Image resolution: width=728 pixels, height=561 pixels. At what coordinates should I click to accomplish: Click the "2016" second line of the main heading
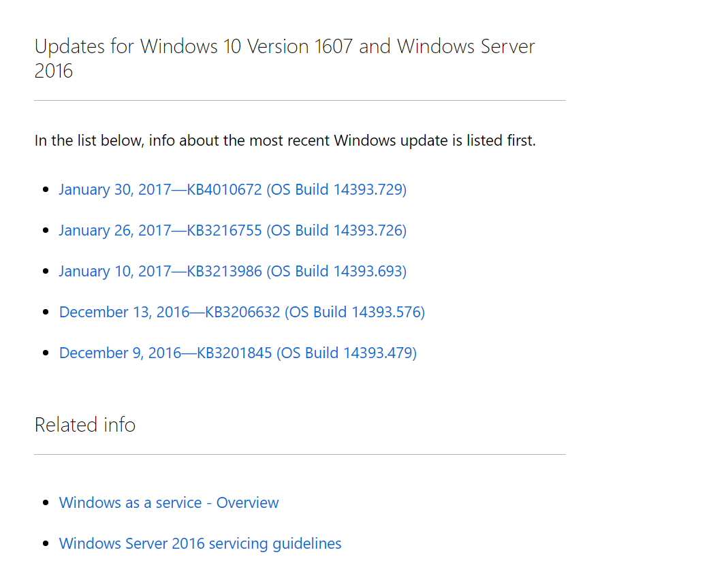[x=54, y=71]
